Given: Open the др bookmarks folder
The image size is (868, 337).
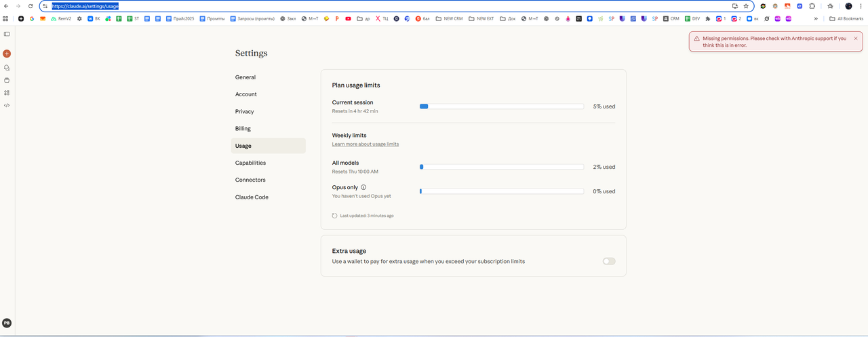Looking at the screenshot, I should (363, 19).
